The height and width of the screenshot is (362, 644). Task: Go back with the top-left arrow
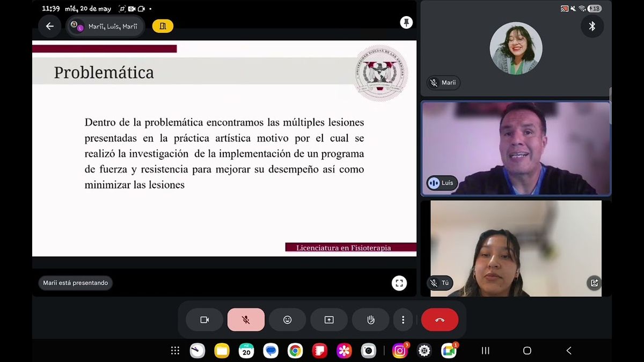pos(49,26)
